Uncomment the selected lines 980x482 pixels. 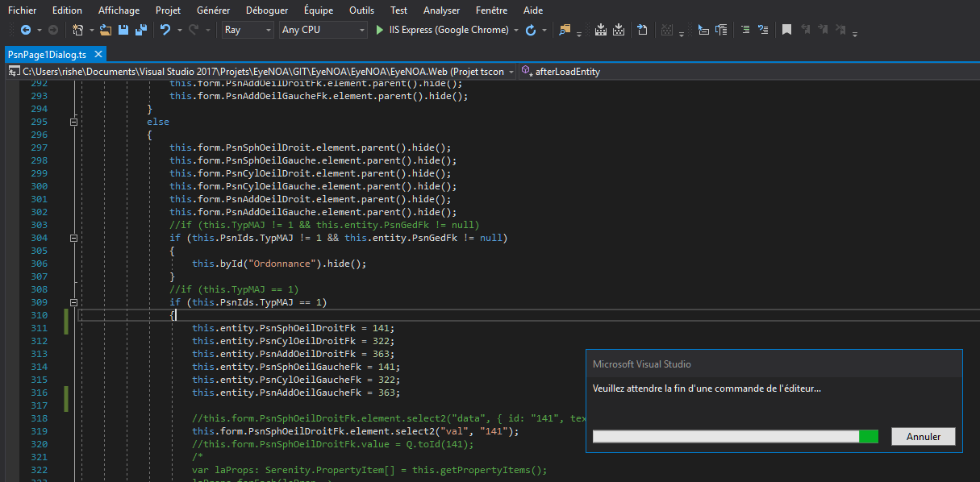[763, 30]
